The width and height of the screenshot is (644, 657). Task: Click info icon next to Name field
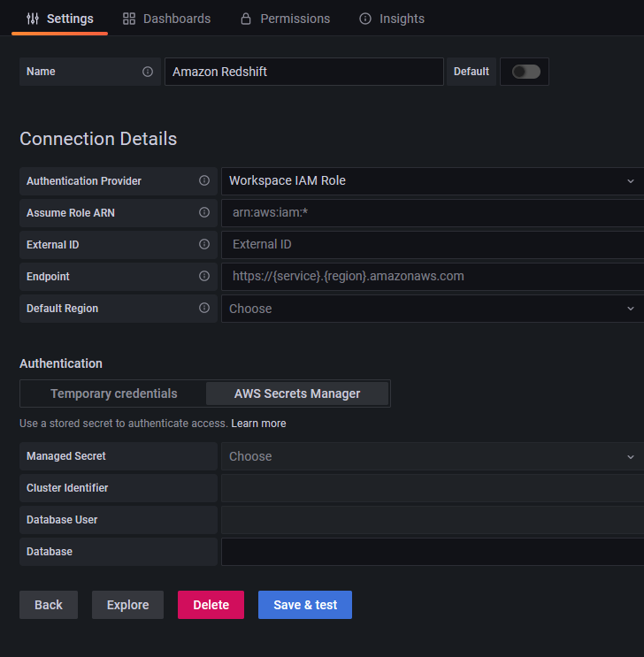(x=148, y=72)
